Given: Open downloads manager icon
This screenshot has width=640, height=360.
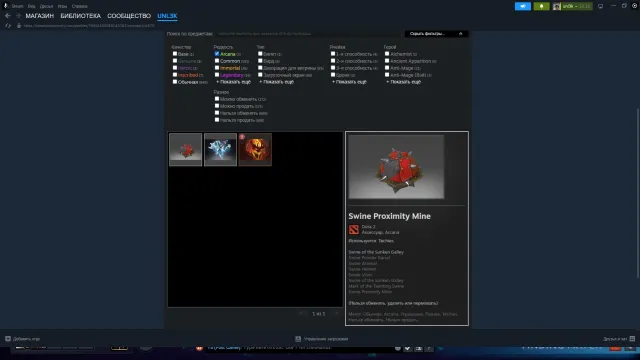Looking at the screenshot, I should coord(298,339).
